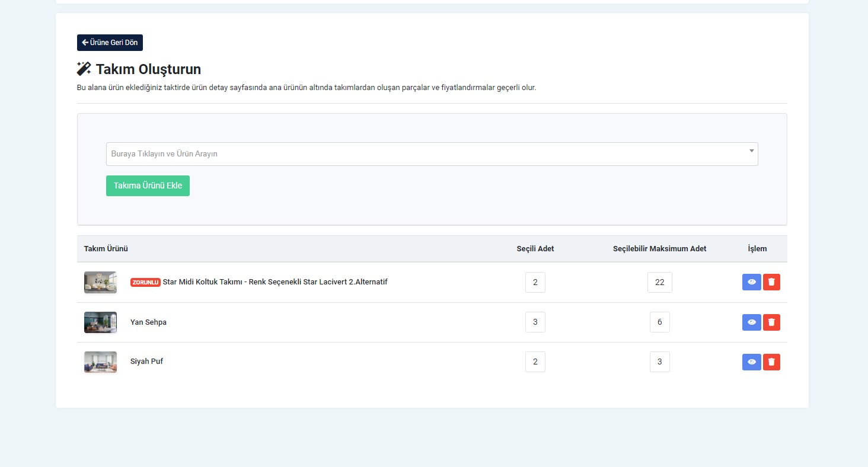The width and height of the screenshot is (868, 467).
Task: Click Star Midi Koltuk Takımı thumbnail
Action: (x=100, y=282)
